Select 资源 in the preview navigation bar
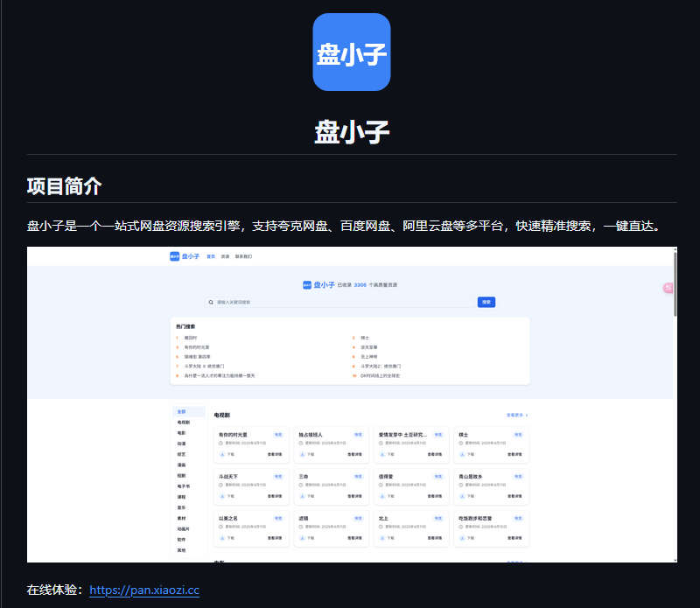This screenshot has width=700, height=608. pos(225,256)
